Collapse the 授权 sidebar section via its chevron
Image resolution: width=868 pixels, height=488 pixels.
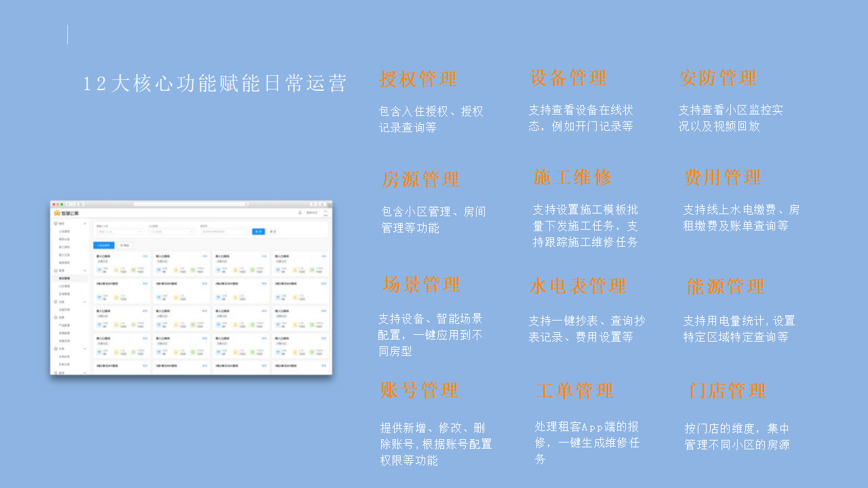coord(85,222)
